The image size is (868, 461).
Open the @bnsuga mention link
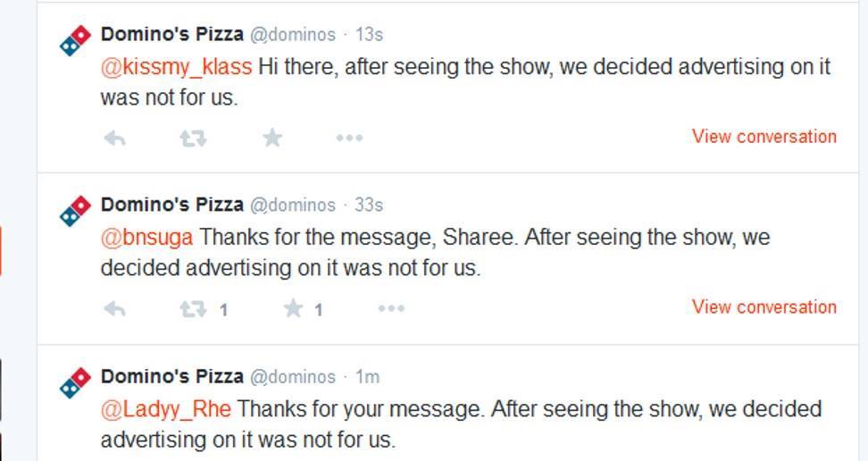[x=146, y=238]
